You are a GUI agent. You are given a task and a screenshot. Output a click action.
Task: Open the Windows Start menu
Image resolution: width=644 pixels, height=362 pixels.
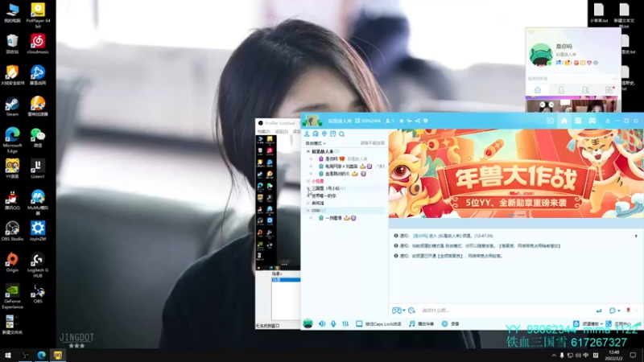pos(7,355)
